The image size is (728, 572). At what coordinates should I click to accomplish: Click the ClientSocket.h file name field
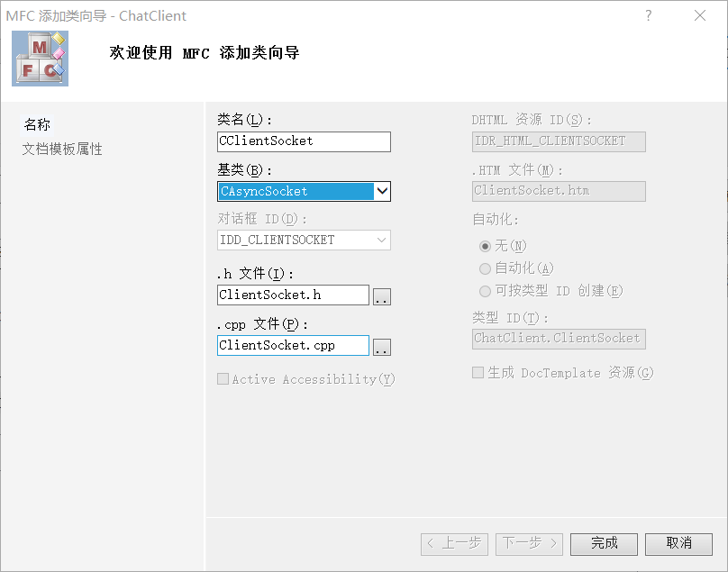[x=293, y=295]
